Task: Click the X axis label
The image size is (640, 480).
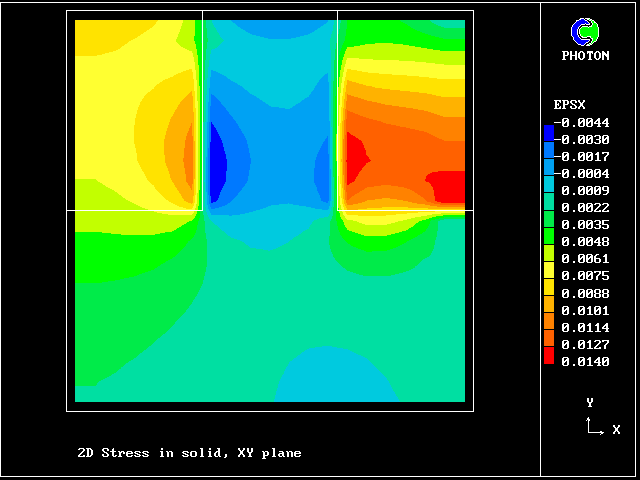Action: (x=616, y=429)
